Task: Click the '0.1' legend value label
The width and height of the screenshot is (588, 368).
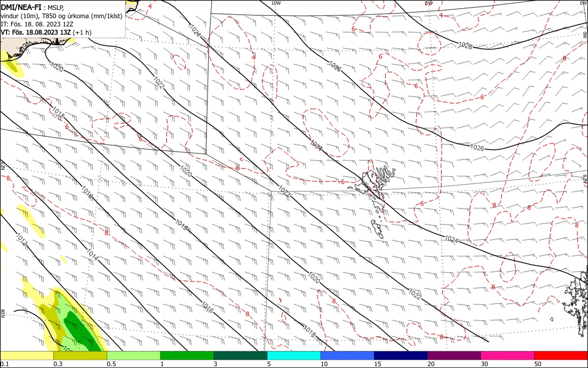Action: coord(5,364)
